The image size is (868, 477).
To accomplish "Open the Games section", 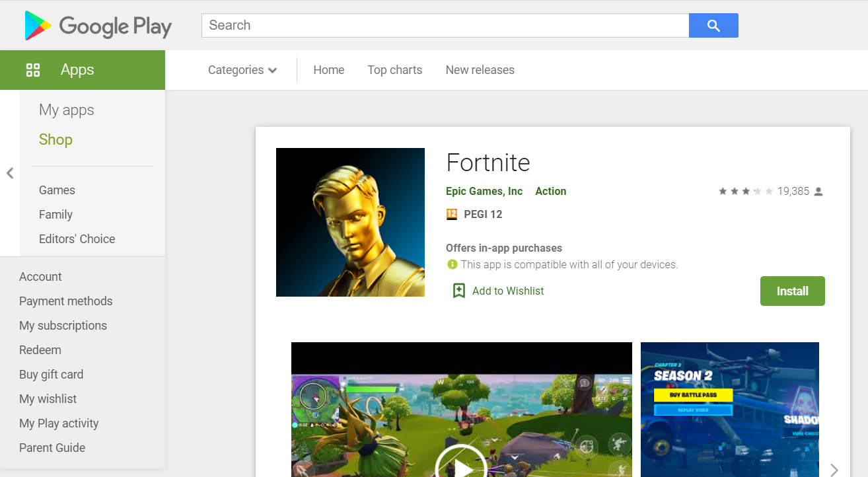I will (x=57, y=190).
